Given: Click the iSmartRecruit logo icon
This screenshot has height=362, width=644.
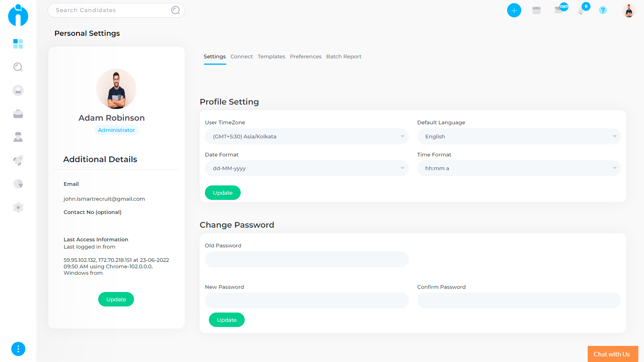Looking at the screenshot, I should point(18,15).
